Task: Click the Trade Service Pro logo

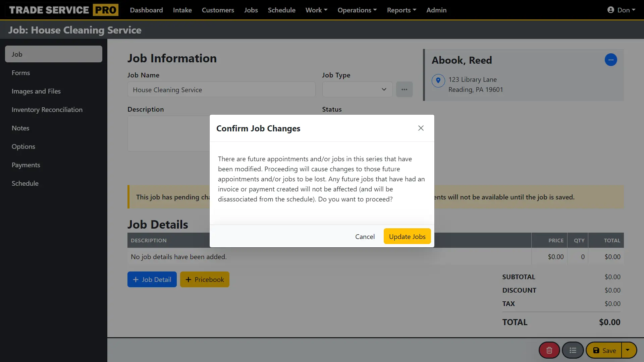Action: coord(64,10)
